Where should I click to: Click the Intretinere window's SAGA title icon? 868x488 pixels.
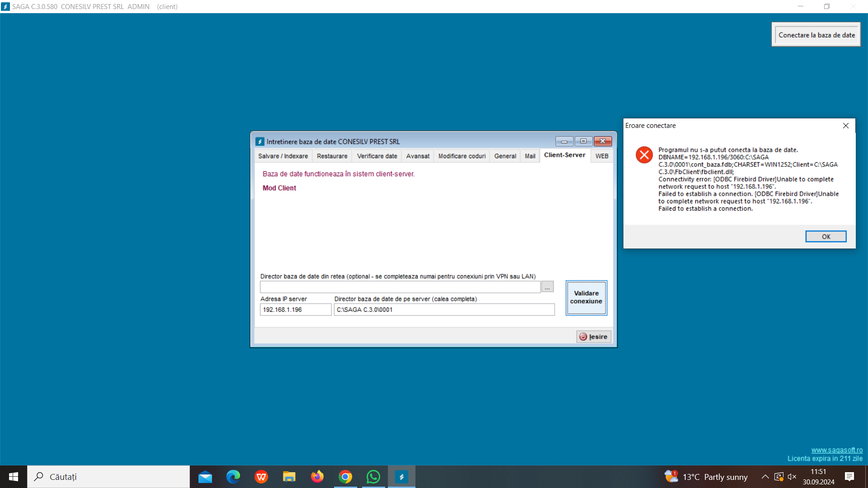coord(260,141)
